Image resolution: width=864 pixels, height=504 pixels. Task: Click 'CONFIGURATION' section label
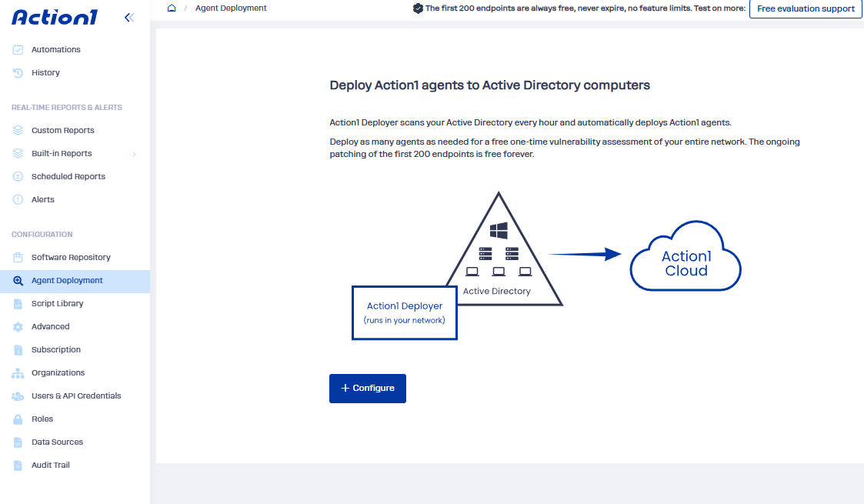pos(42,235)
